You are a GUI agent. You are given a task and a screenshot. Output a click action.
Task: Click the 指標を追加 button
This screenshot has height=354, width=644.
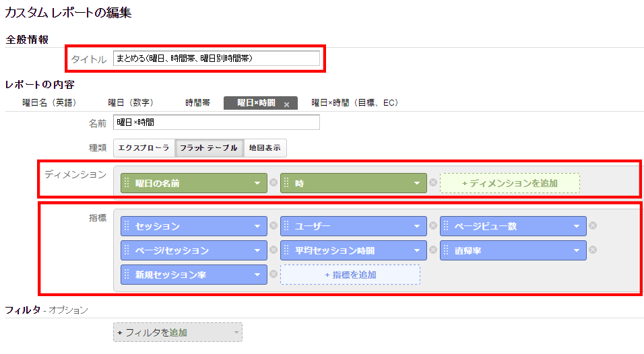pos(350,275)
